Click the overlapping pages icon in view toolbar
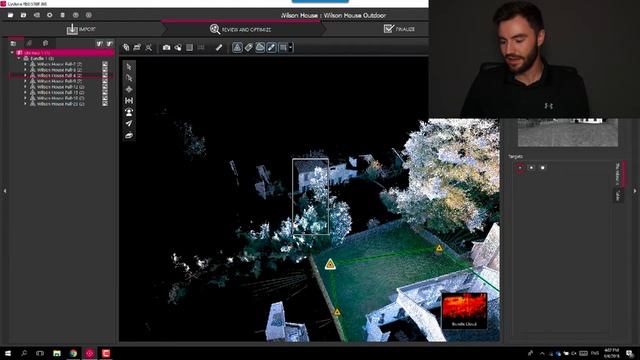Viewport: 640px width, 360px height. (x=126, y=47)
